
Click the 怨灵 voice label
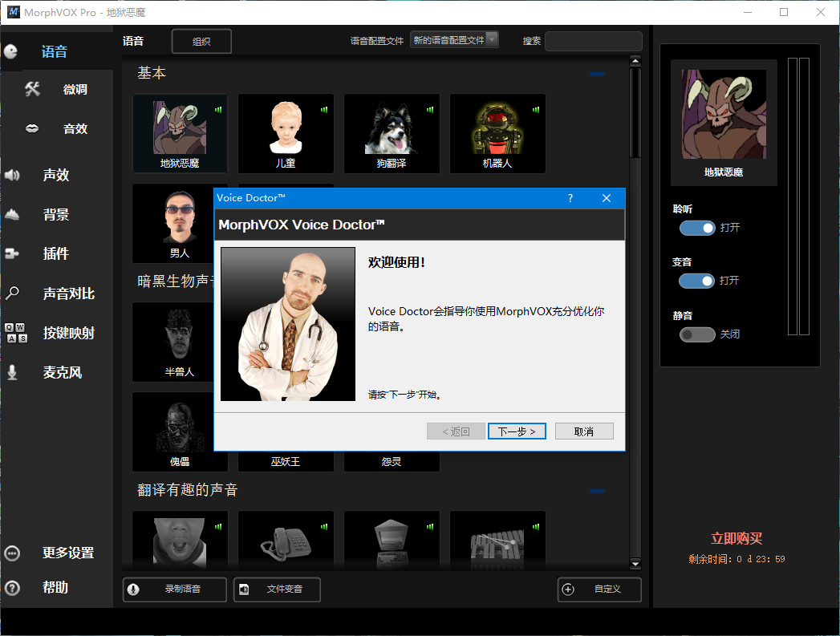click(392, 461)
